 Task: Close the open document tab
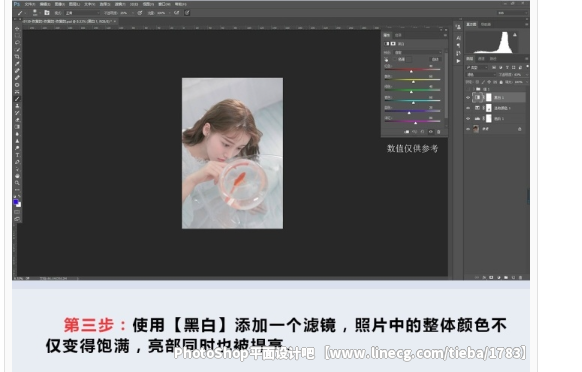115,22
